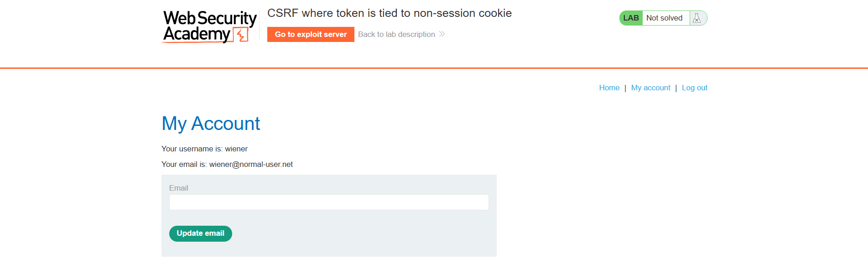Viewport: 868px width, 259px height.
Task: Open the Home page link
Action: pos(609,88)
